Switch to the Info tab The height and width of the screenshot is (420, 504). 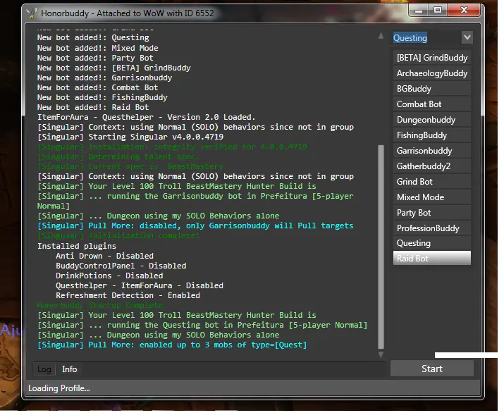point(69,369)
